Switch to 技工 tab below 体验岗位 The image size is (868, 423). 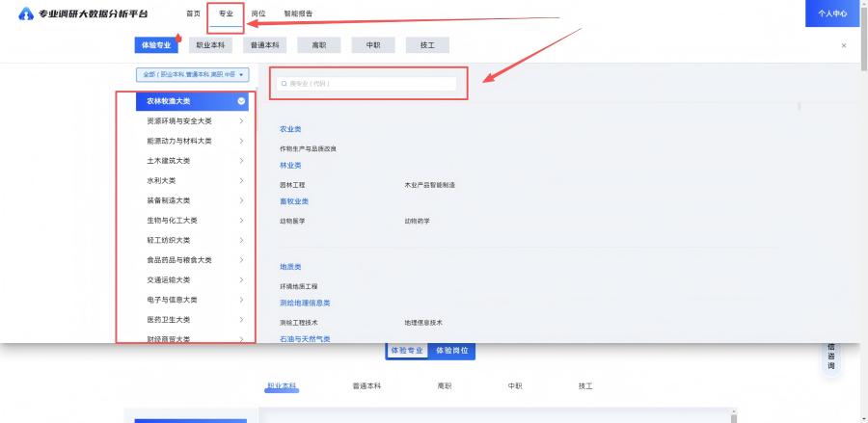point(585,386)
